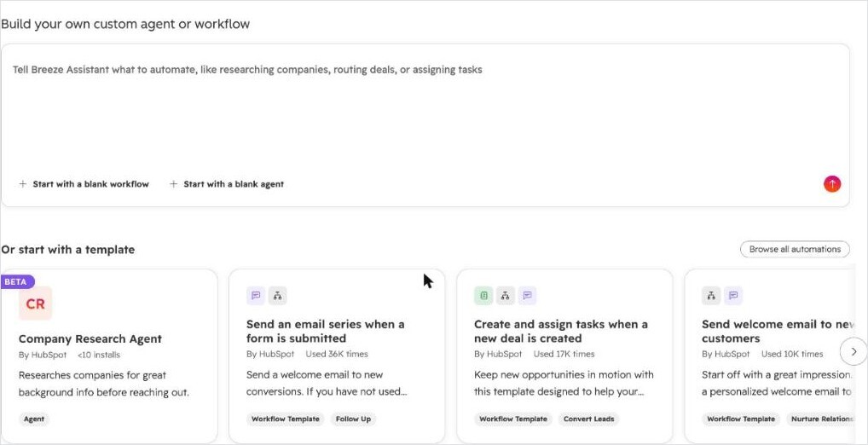This screenshot has height=445, width=868.
Task: Click into the Breeze Assistant prompt field
Action: click(425, 125)
